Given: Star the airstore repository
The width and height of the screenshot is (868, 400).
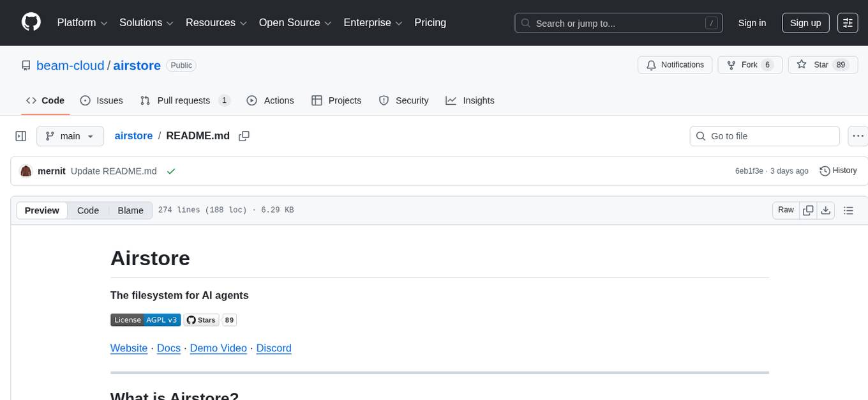Looking at the screenshot, I should coord(823,65).
